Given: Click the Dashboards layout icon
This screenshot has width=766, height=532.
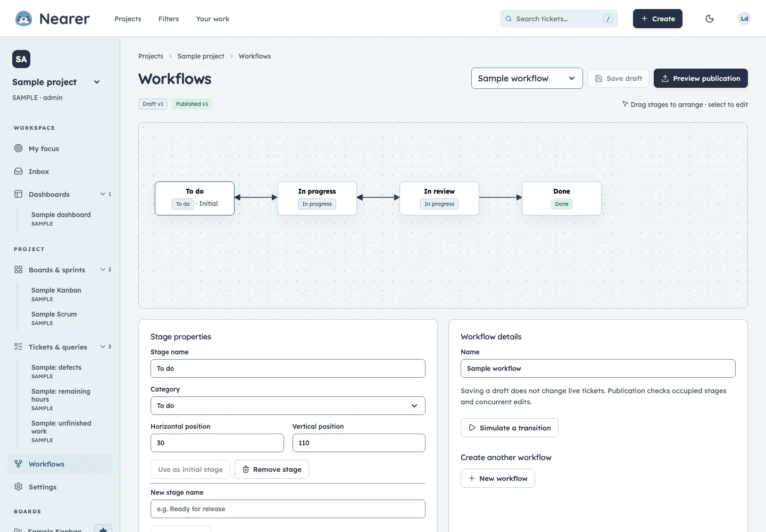Looking at the screenshot, I should 18,194.
